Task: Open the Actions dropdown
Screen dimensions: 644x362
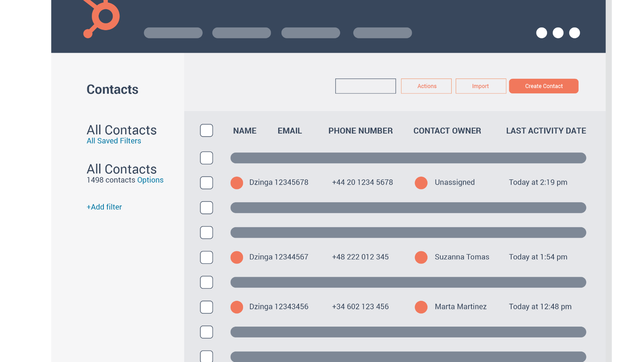Action: pos(426,86)
